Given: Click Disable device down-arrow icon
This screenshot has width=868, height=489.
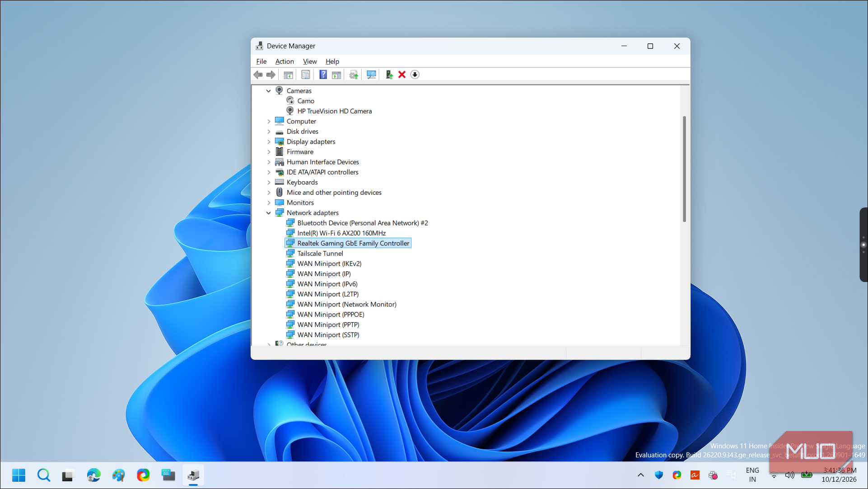Looking at the screenshot, I should 415,75.
